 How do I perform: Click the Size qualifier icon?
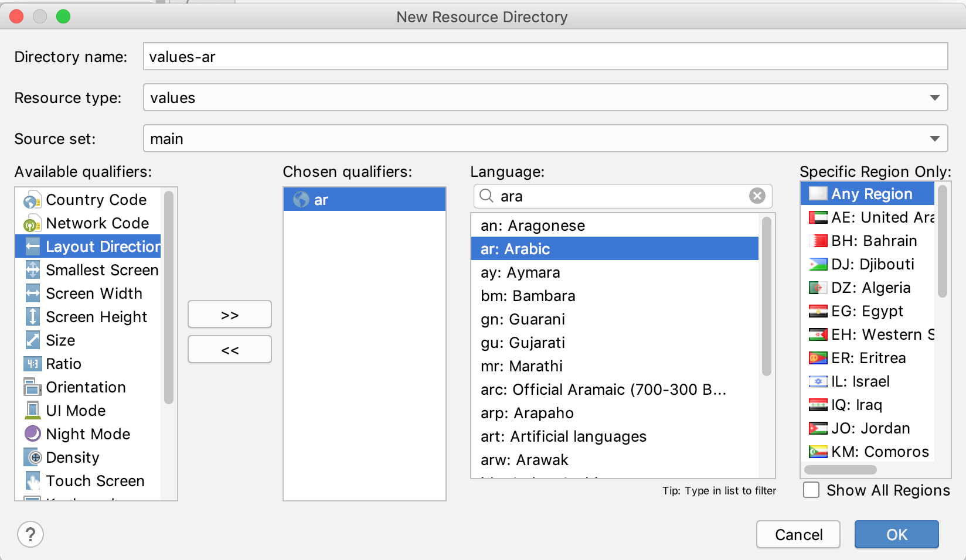click(x=33, y=340)
